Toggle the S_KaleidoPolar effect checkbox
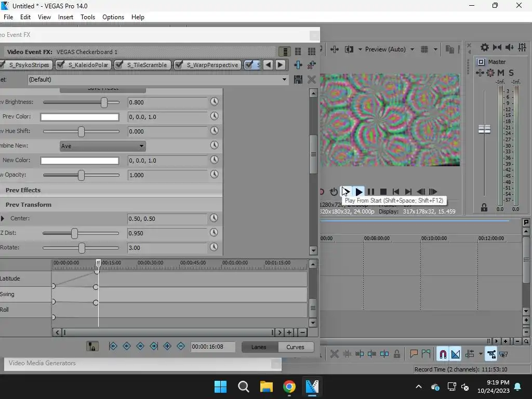532x399 pixels. point(60,65)
